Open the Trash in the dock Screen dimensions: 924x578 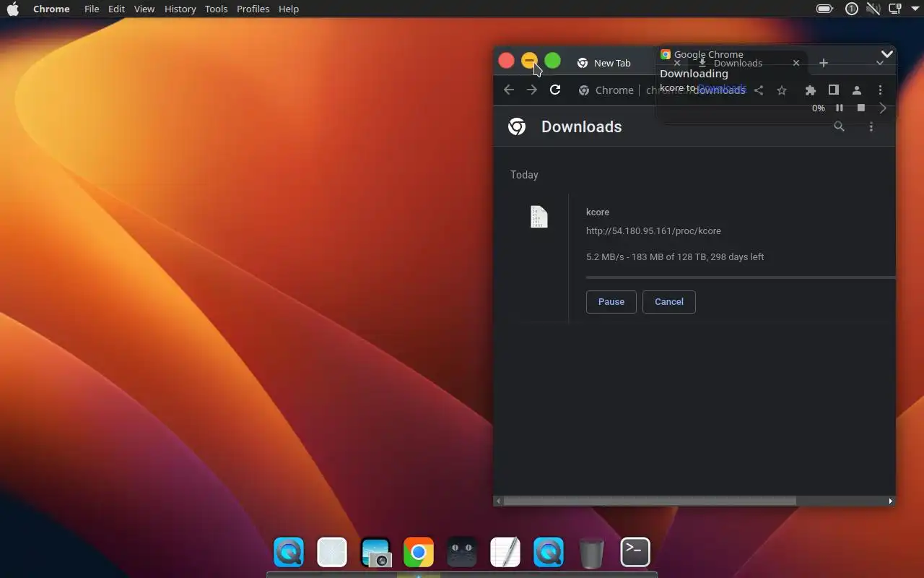(x=592, y=553)
